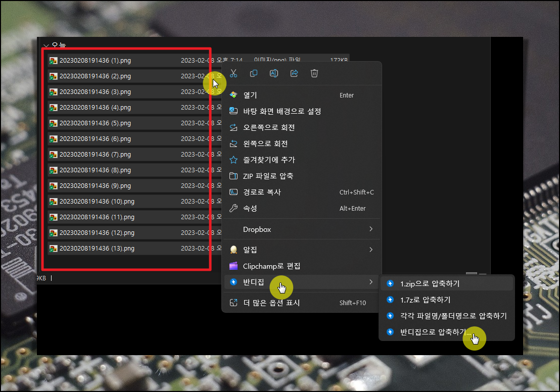Expand the 알집 submenu arrow
Screen dimensions: 560x392
coord(370,250)
